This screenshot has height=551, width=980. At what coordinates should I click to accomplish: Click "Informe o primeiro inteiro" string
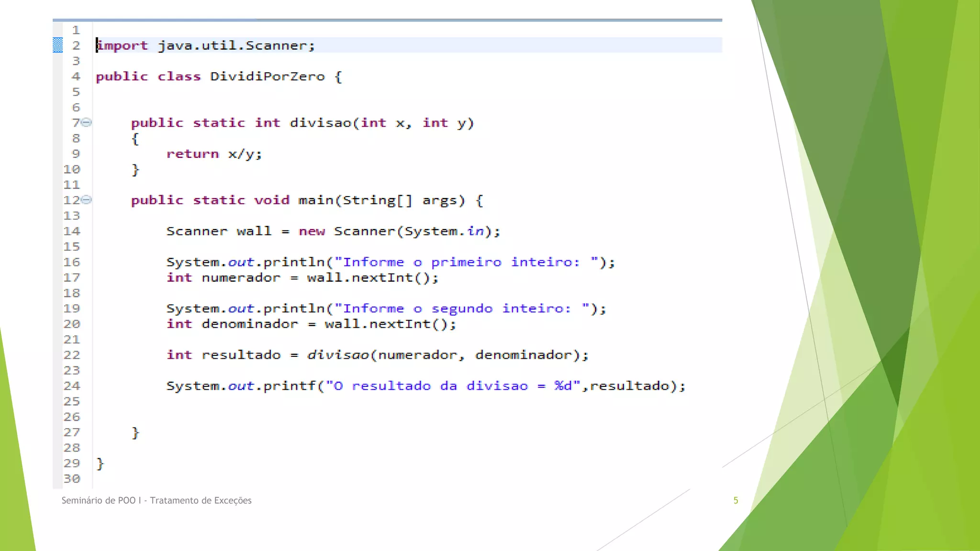coord(466,262)
